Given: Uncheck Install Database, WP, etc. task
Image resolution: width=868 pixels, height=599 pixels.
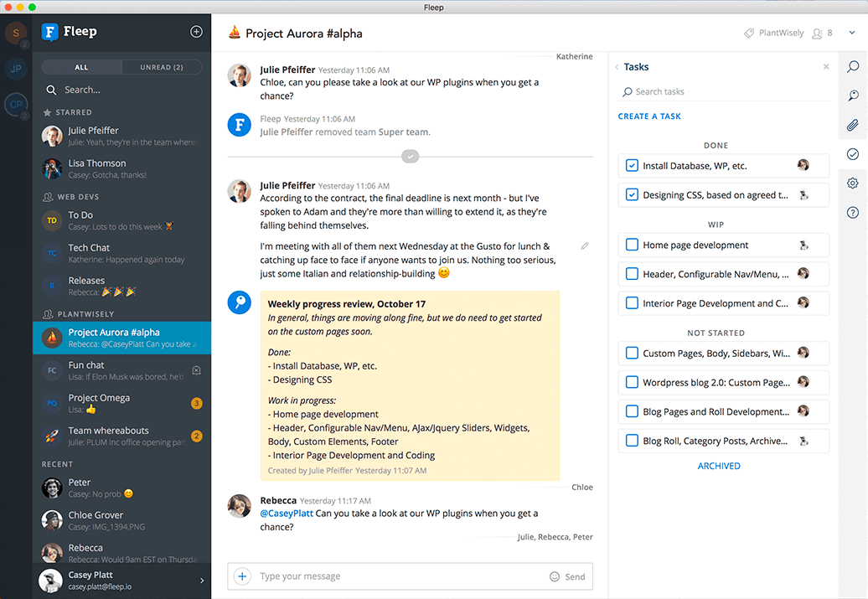Looking at the screenshot, I should click(632, 166).
